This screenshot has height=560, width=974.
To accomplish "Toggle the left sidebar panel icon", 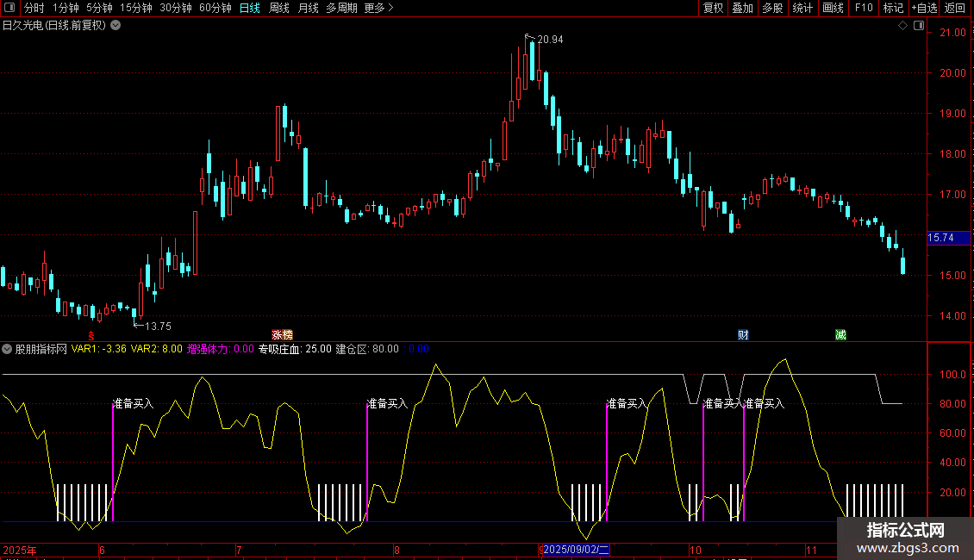I will (10, 8).
